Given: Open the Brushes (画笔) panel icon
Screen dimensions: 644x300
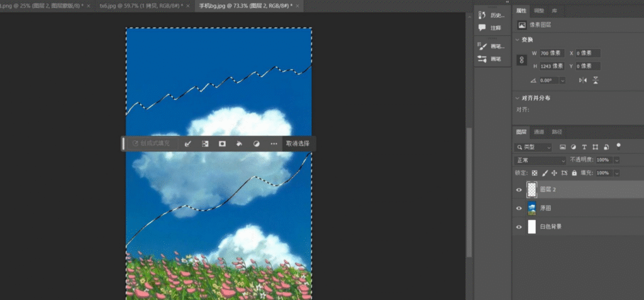Looking at the screenshot, I should pos(482,58).
